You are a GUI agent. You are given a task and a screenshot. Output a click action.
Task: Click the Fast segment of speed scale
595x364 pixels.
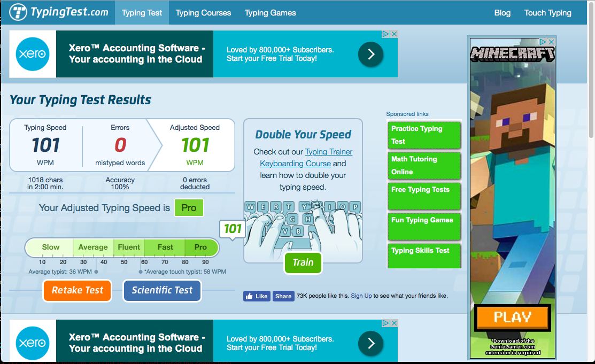tap(165, 247)
